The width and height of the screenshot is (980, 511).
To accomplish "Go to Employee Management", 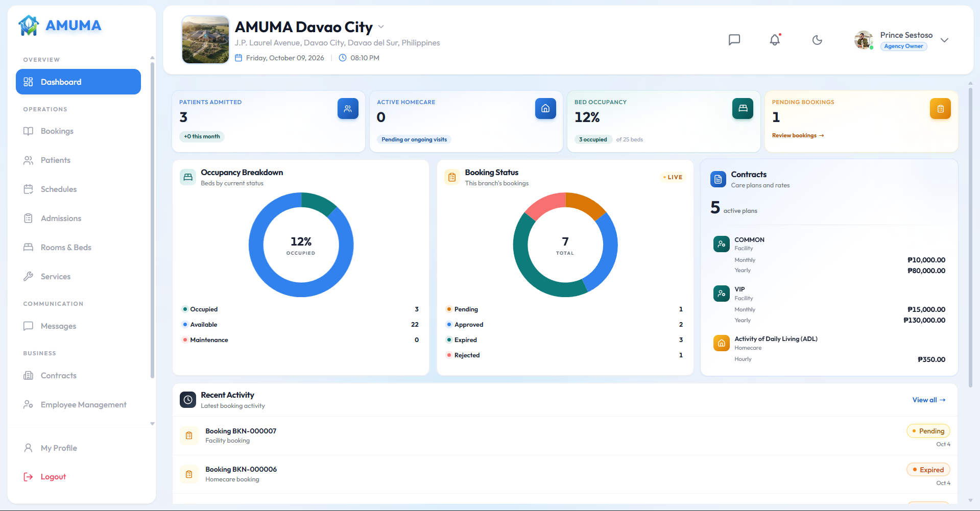I will [x=78, y=405].
